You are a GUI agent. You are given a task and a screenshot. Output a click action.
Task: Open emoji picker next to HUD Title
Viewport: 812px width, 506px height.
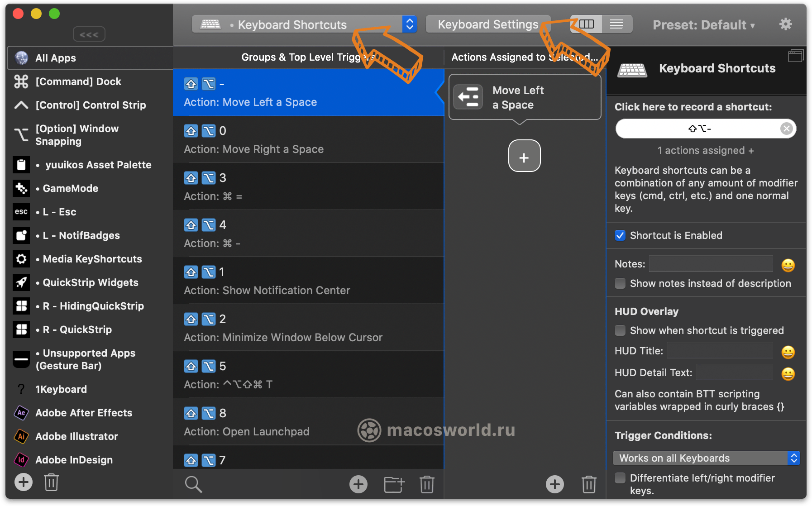[788, 352]
